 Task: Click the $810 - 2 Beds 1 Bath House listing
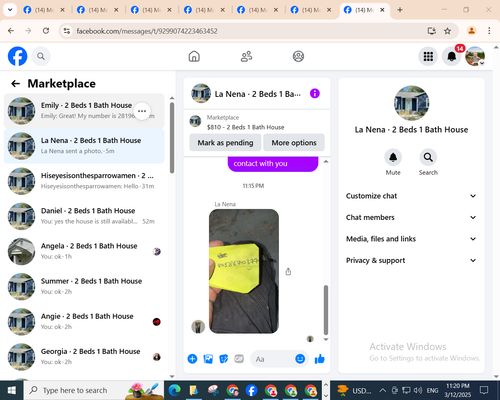[246, 127]
